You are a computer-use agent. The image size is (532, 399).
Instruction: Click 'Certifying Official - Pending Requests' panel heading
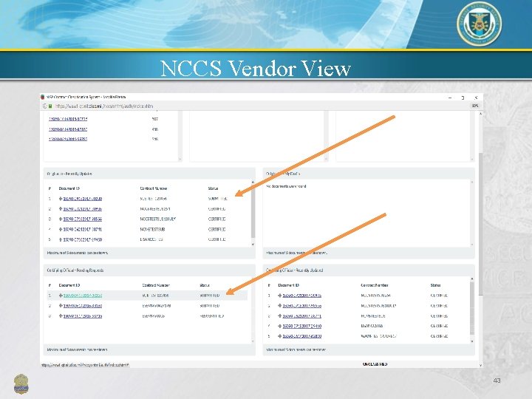tap(75, 270)
